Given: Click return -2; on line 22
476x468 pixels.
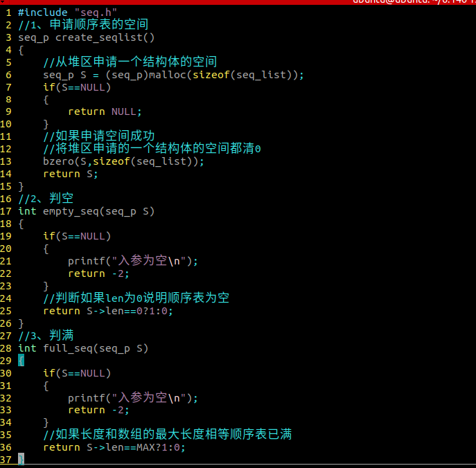Looking at the screenshot, I should (98, 273).
